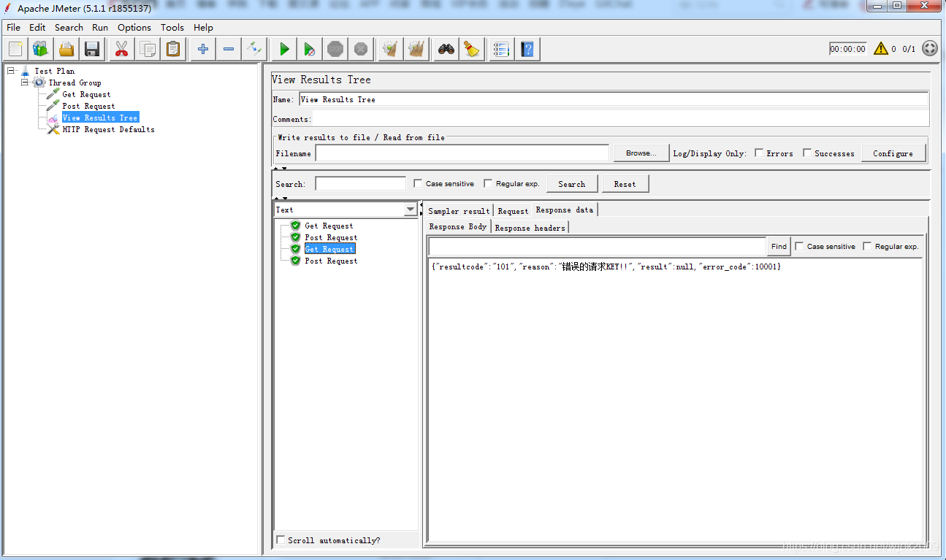Viewport: 946px width, 560px height.
Task: Click the Browse... button
Action: (641, 153)
